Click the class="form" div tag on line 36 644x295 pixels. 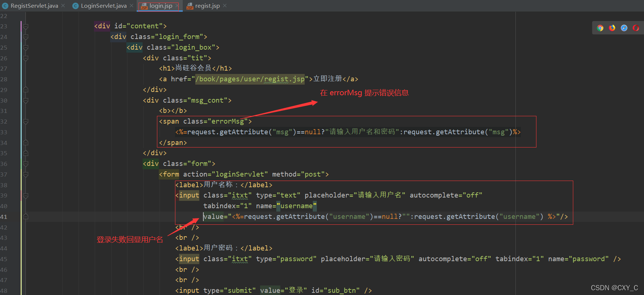(179, 164)
